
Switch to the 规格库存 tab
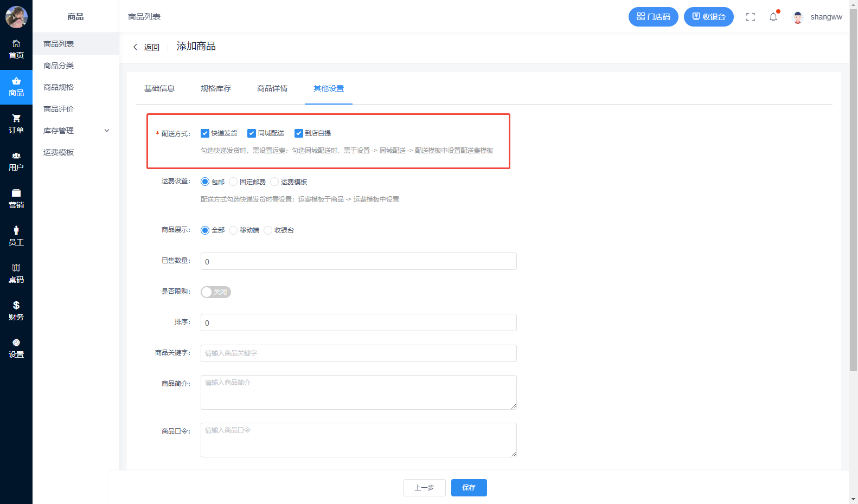[x=215, y=88]
